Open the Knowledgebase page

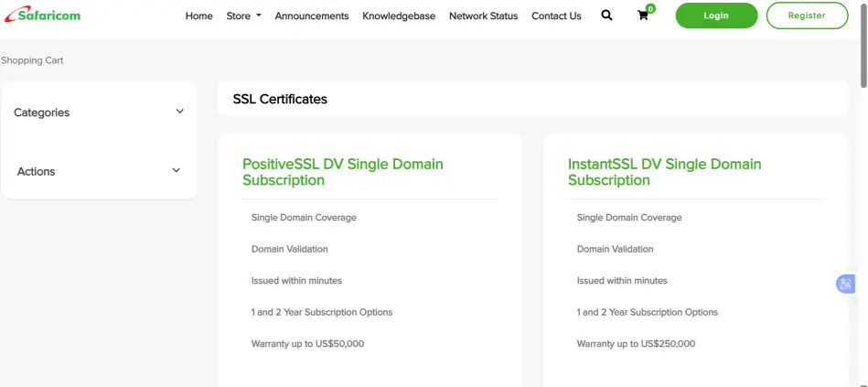point(399,16)
